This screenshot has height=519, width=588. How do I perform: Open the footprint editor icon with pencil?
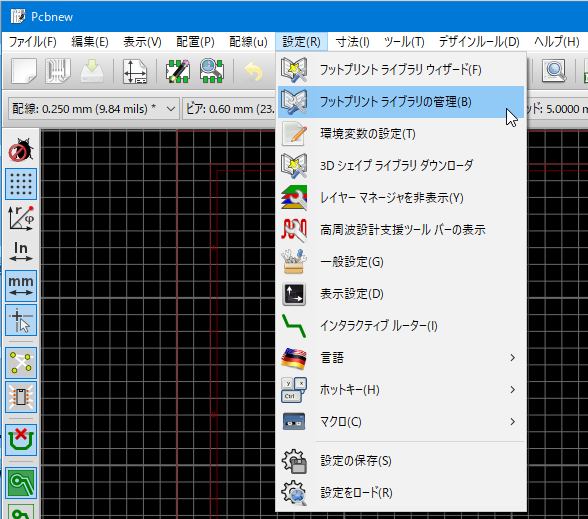(x=178, y=70)
